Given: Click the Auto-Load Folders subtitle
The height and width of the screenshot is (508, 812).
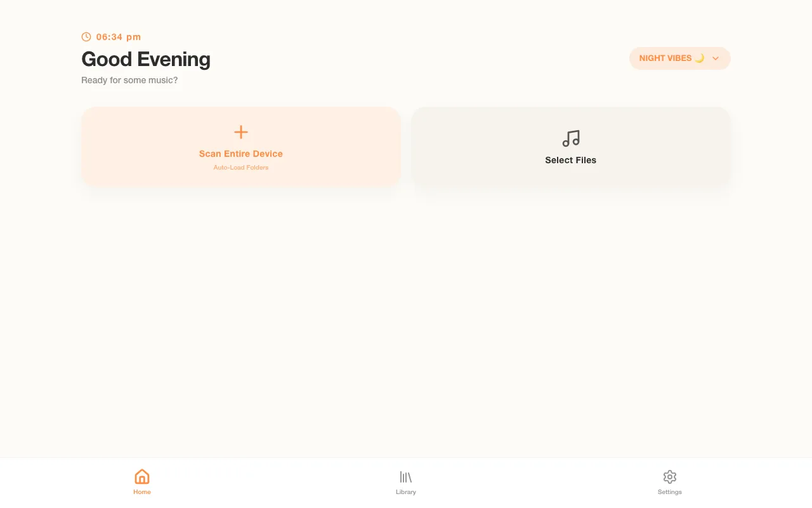Looking at the screenshot, I should [241, 168].
